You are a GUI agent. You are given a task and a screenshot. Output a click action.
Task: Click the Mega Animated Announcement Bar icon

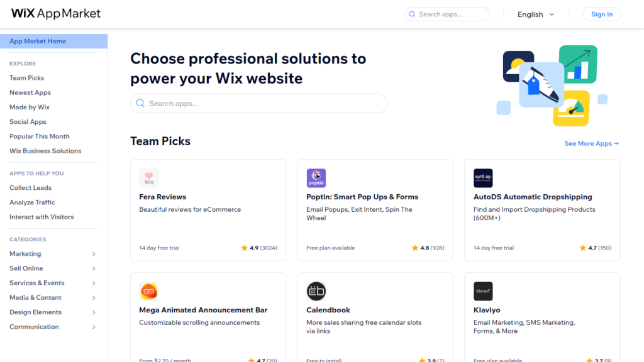coord(148,292)
